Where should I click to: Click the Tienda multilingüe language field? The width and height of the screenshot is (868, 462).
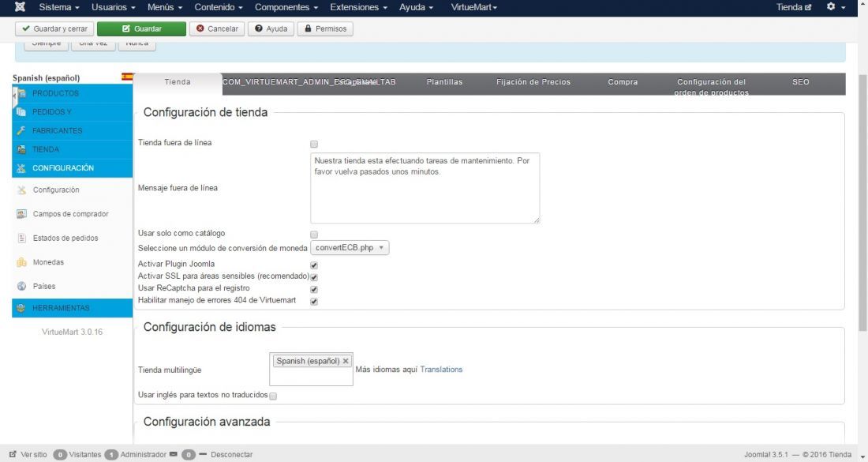click(x=311, y=370)
